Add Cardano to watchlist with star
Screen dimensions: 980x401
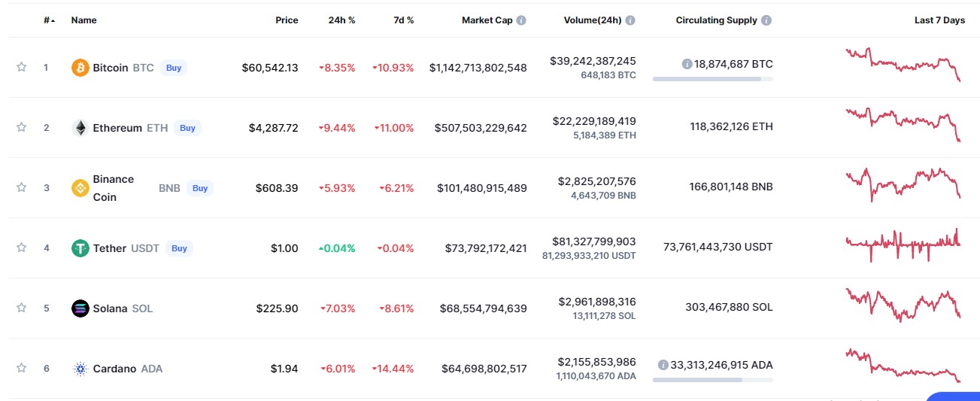(22, 368)
